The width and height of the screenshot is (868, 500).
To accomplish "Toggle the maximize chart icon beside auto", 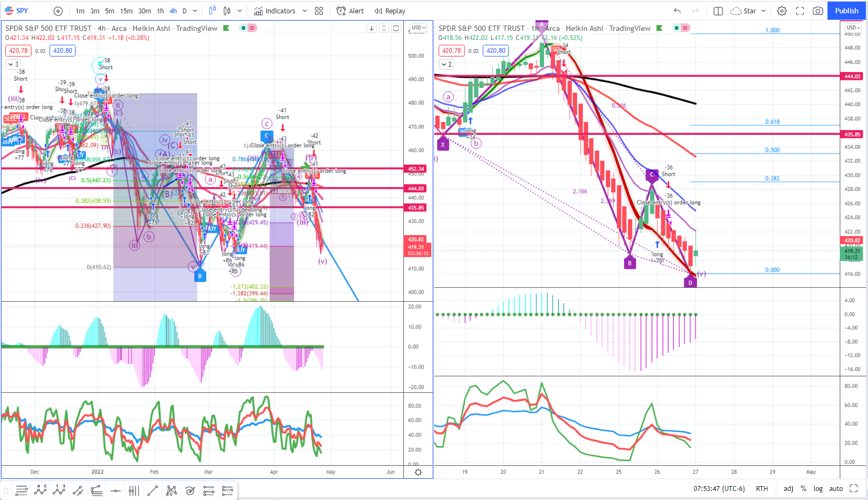I will [854, 488].
